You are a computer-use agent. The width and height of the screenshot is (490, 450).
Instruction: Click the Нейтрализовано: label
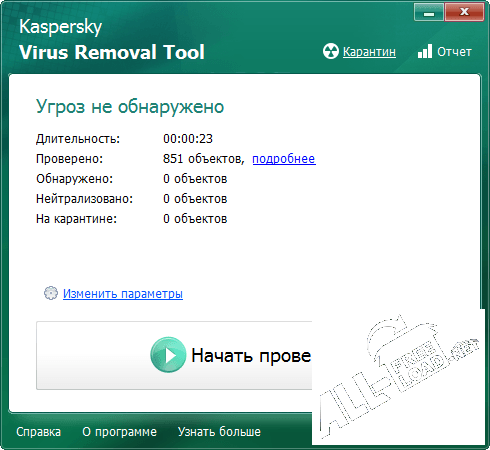click(x=84, y=199)
